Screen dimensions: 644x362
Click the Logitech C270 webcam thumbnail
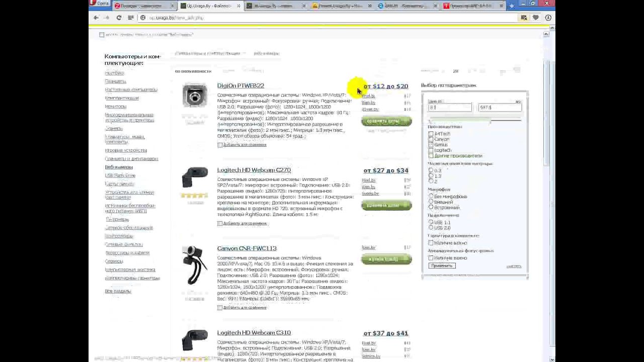[x=195, y=178]
